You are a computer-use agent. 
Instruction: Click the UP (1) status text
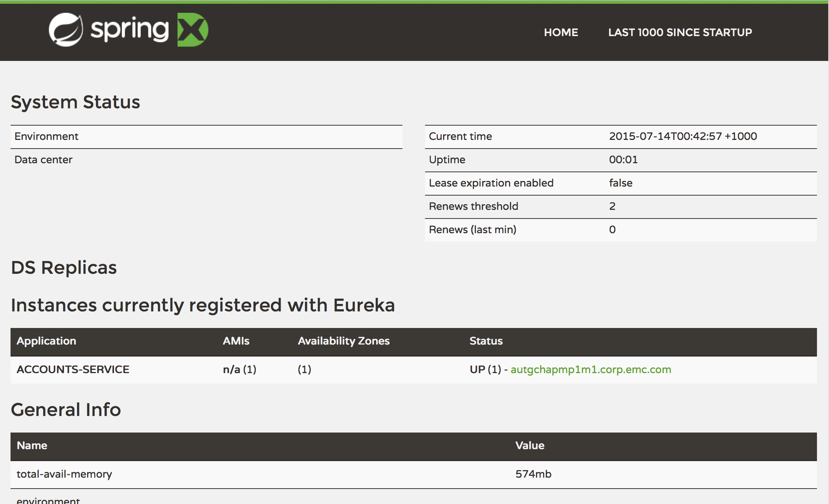[486, 369]
